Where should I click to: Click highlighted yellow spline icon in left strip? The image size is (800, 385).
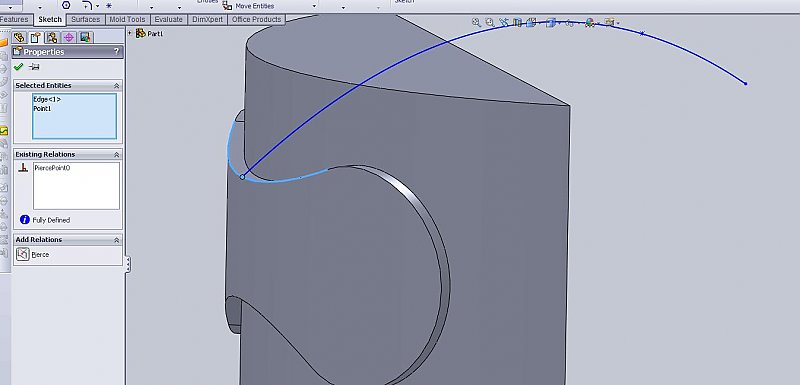pyautogui.click(x=4, y=131)
